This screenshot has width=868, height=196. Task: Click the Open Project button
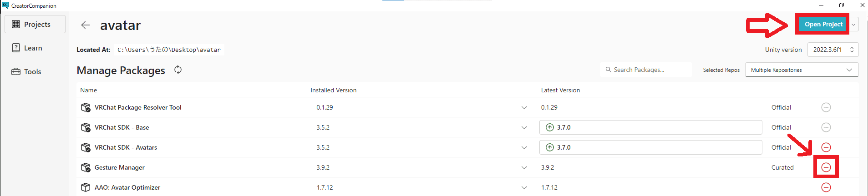coord(823,24)
